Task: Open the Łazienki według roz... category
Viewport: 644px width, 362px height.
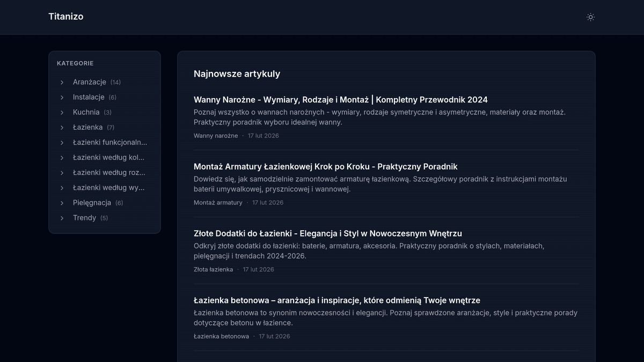Action: pos(109,173)
